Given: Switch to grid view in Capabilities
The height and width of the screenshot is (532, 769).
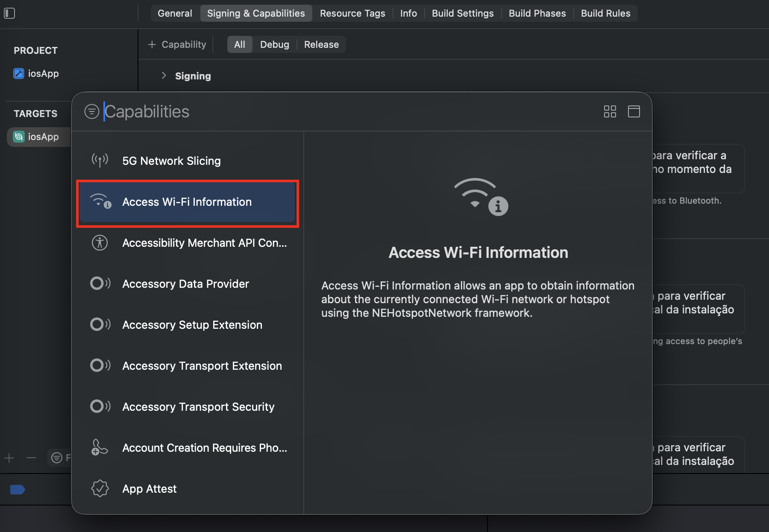Looking at the screenshot, I should pos(610,111).
